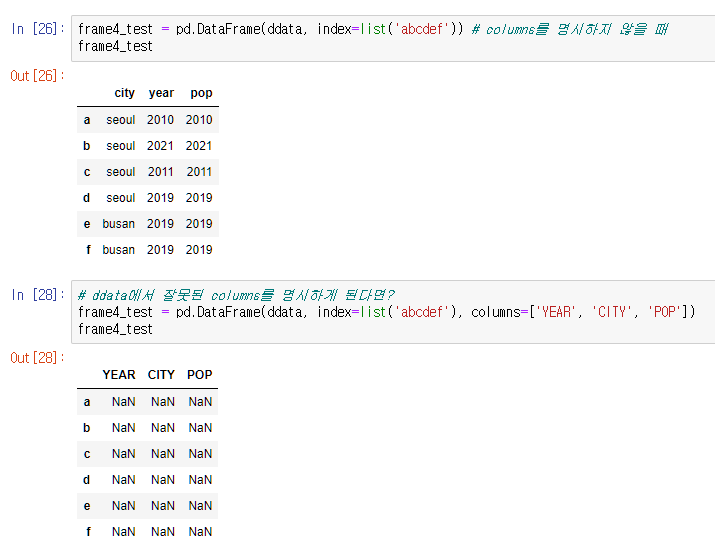Click inside the In [26] code cell
Screen dimensions: 715x546
tap(393, 38)
